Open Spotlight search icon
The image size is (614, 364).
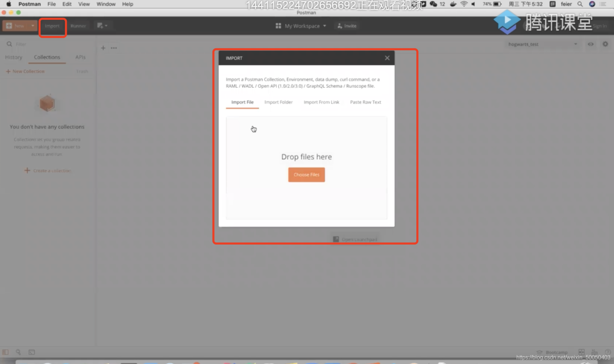tap(580, 4)
